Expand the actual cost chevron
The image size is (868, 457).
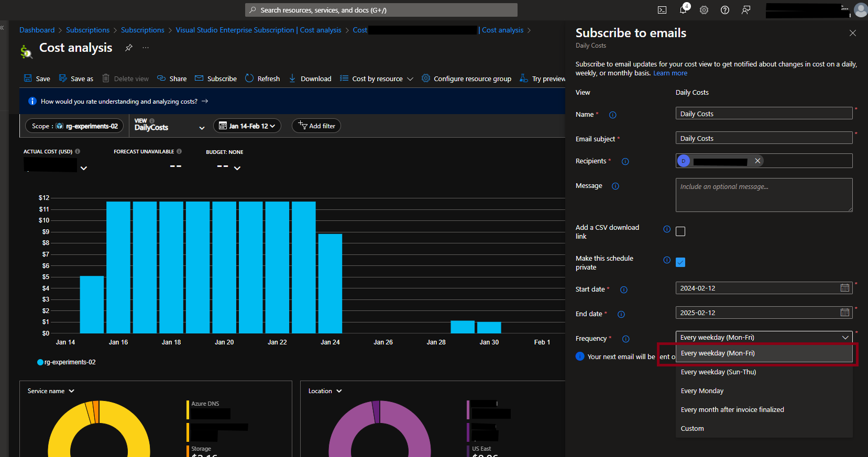pos(84,168)
